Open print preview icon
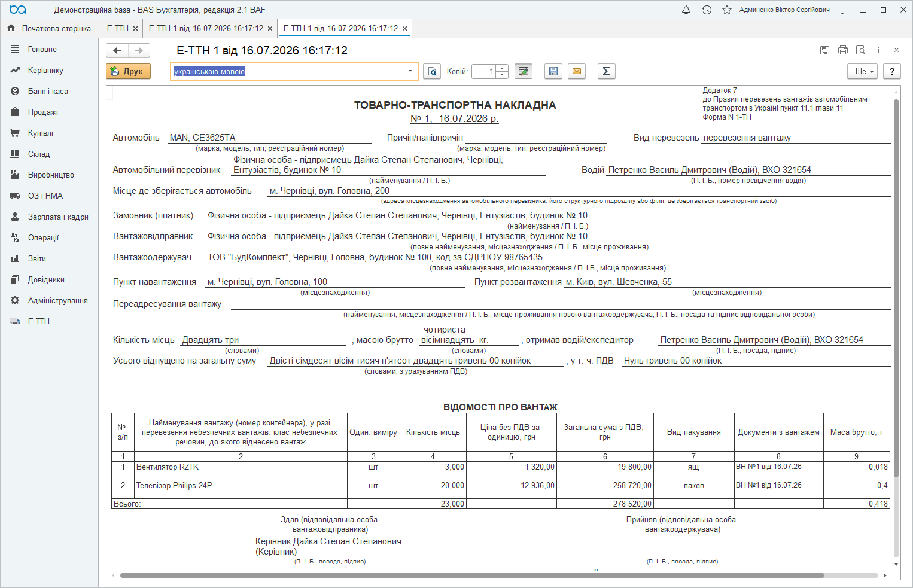Viewport: 913px width, 588px height. click(432, 71)
